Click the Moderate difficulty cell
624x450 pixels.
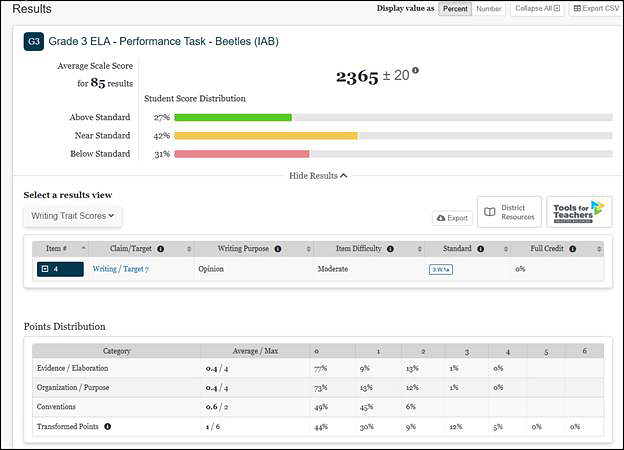pos(333,269)
